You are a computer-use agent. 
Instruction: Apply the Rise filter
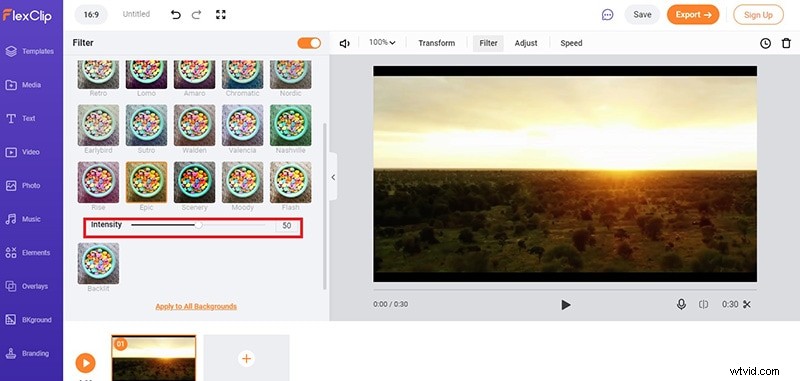[x=98, y=182]
